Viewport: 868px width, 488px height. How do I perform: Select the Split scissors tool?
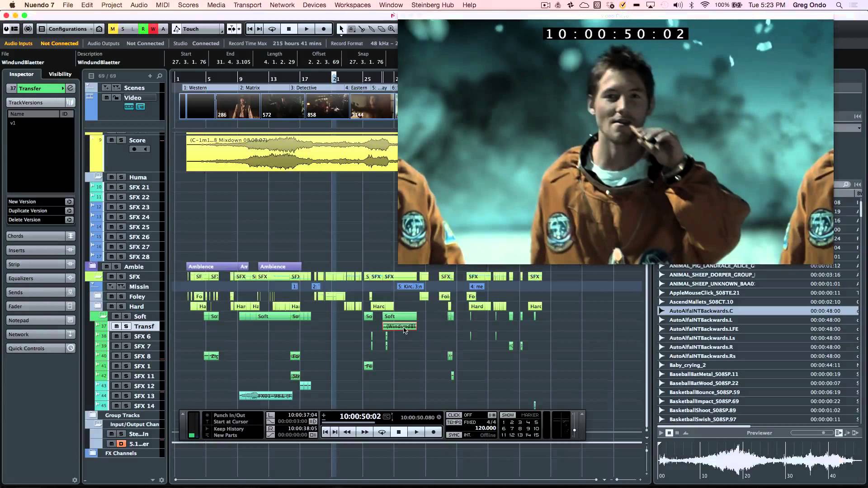362,29
